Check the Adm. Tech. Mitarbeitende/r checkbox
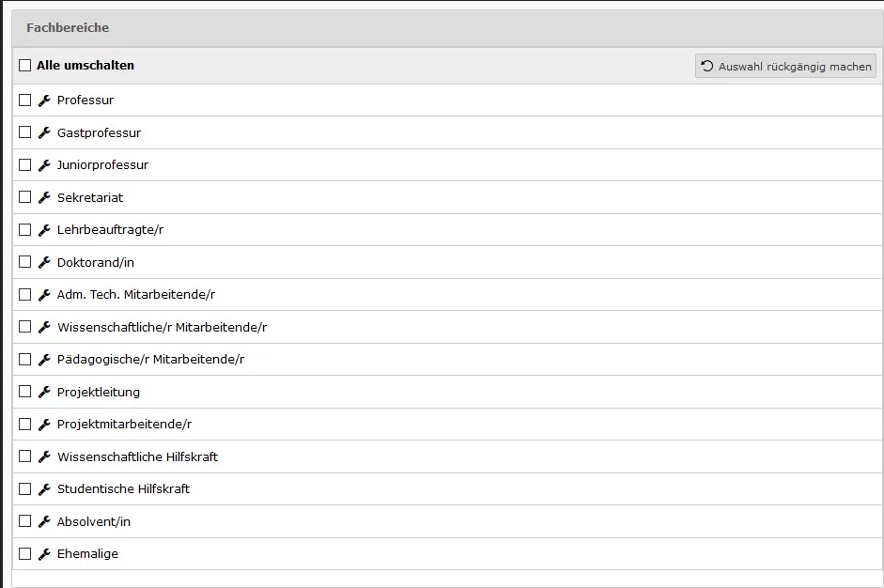Viewport: 884px width, 588px height. tap(25, 294)
